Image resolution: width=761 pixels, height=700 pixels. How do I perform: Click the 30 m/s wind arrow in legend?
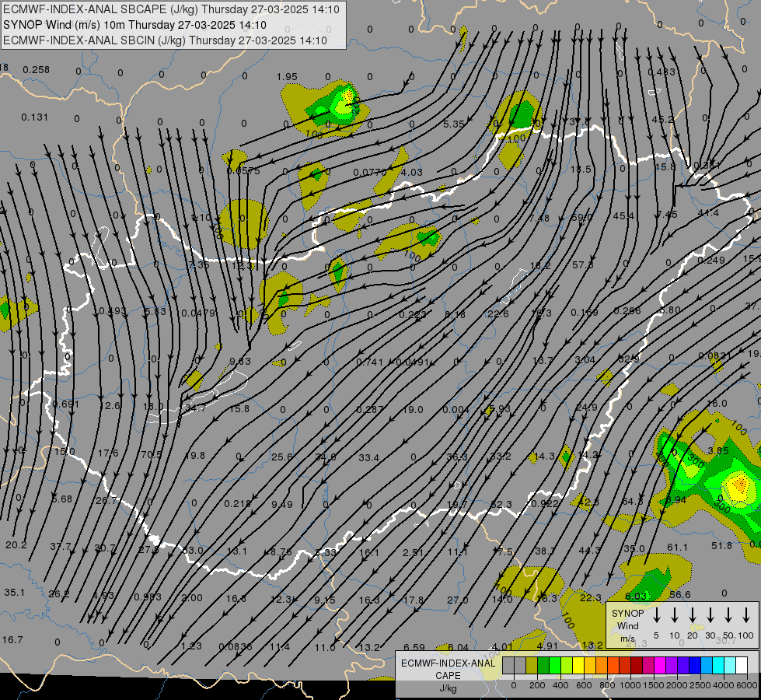click(710, 615)
